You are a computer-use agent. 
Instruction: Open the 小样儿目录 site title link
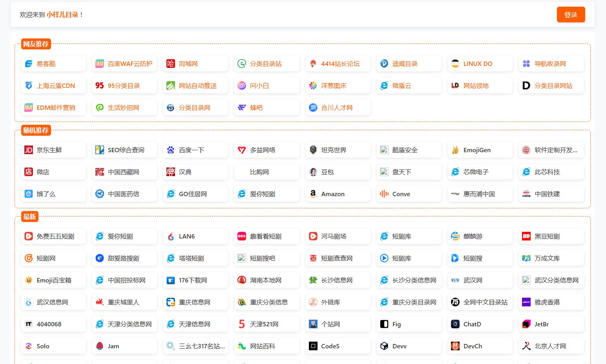[62, 15]
